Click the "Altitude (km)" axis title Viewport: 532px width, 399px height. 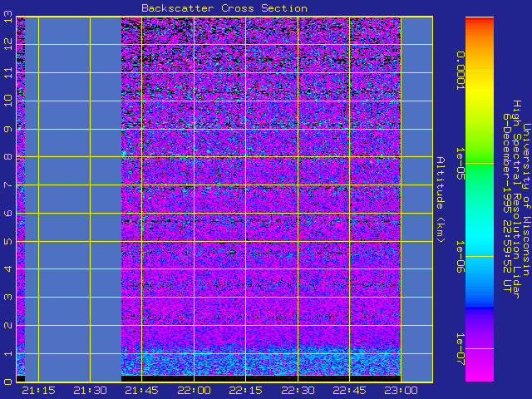click(440, 199)
